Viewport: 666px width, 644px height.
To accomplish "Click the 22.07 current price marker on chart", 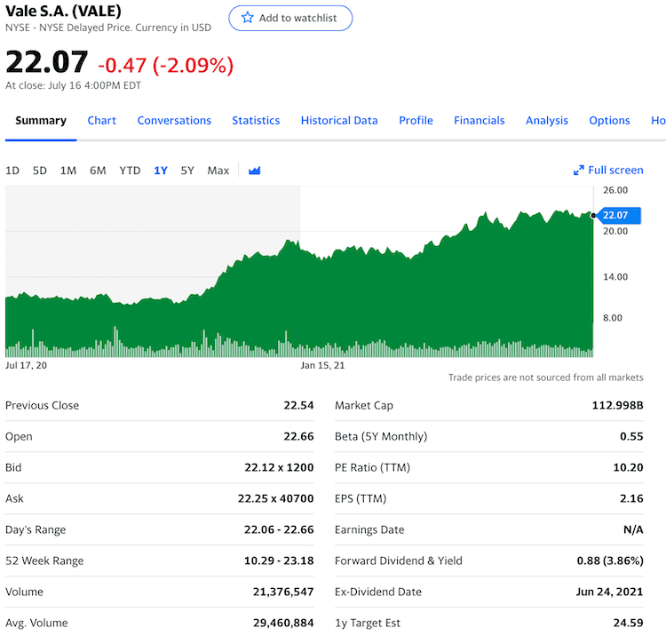I will click(x=618, y=215).
